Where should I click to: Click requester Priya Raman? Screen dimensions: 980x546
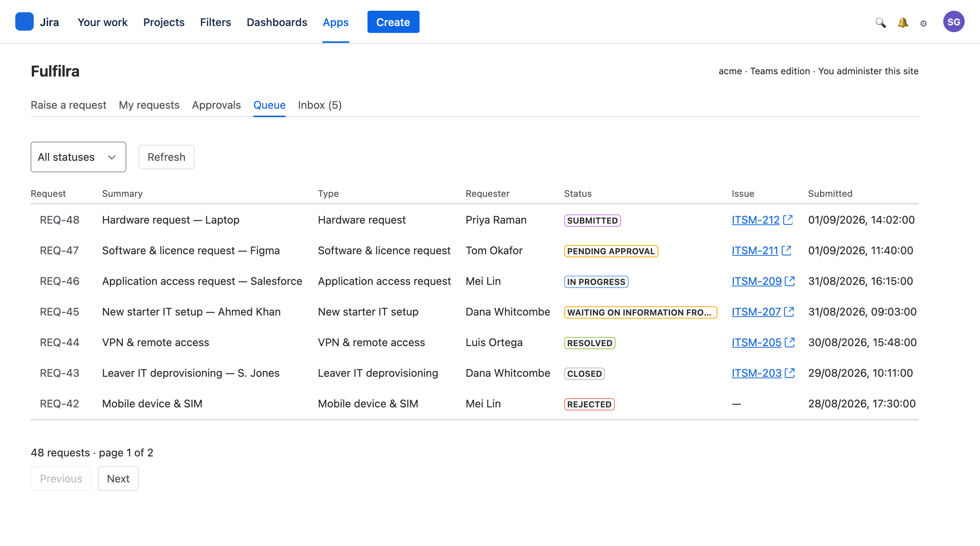(496, 220)
